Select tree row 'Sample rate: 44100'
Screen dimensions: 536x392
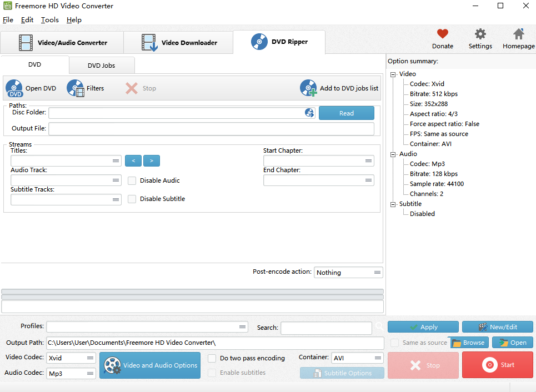coord(437,184)
